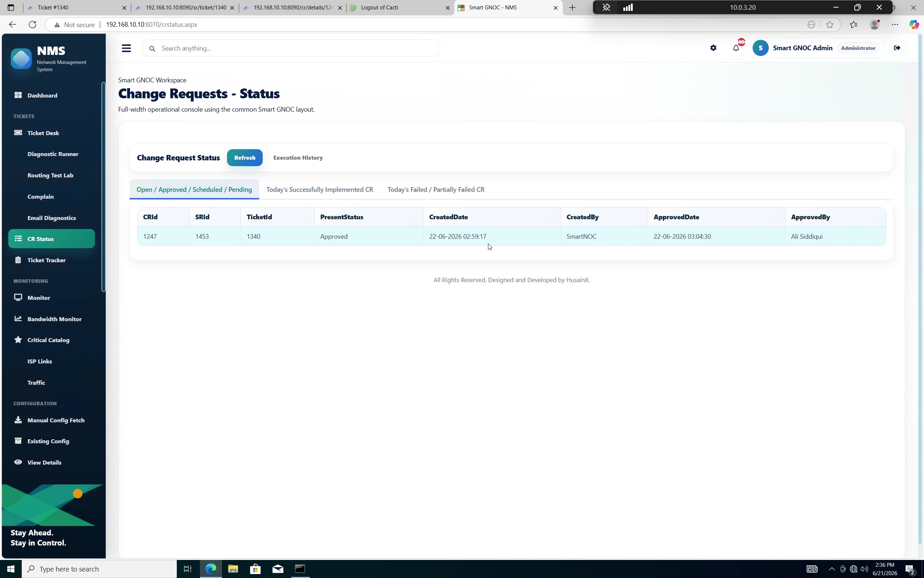The width and height of the screenshot is (924, 578).
Task: Open Critical Catalog star item
Action: point(52,340)
